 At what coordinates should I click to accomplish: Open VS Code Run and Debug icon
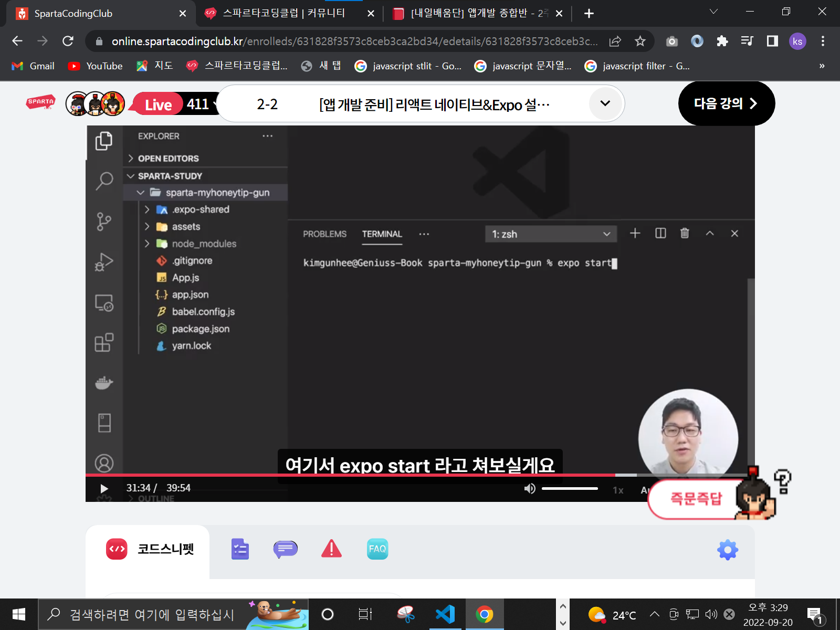click(x=104, y=262)
